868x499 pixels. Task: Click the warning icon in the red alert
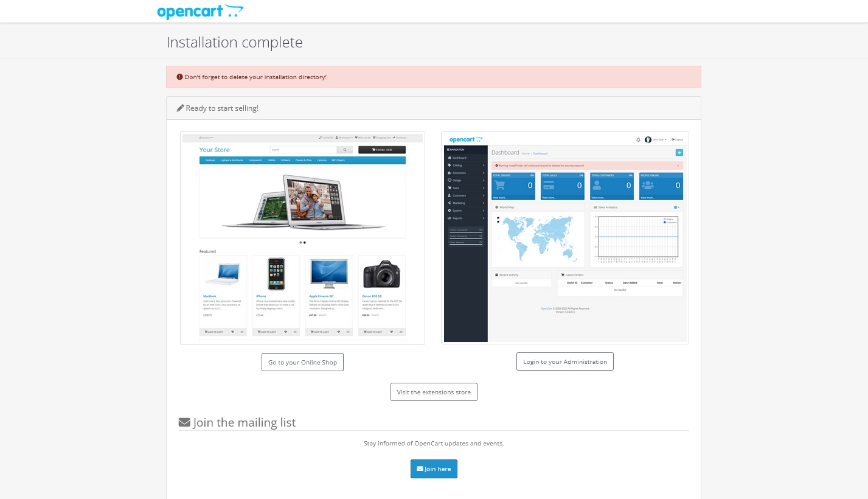click(179, 77)
